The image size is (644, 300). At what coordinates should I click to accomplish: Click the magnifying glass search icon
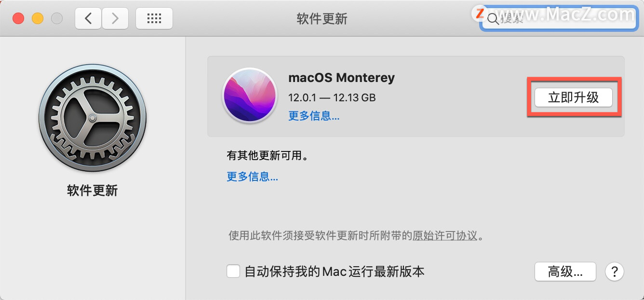(x=493, y=19)
